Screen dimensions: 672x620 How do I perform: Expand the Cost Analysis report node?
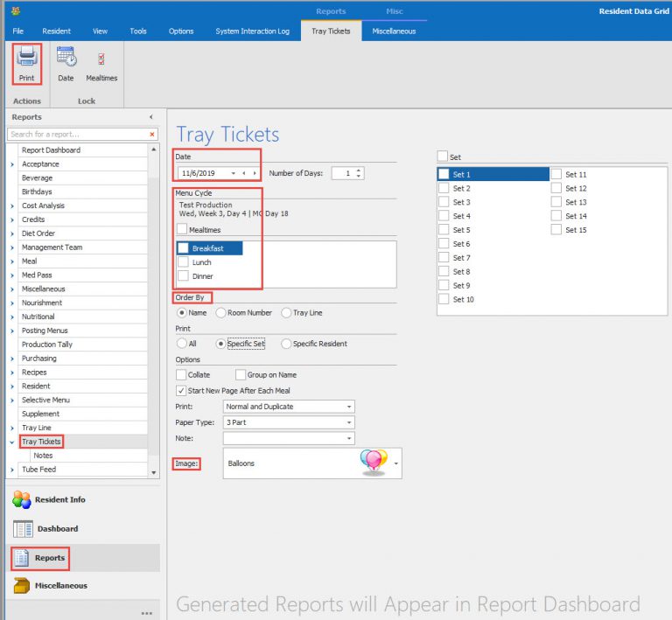point(11,206)
